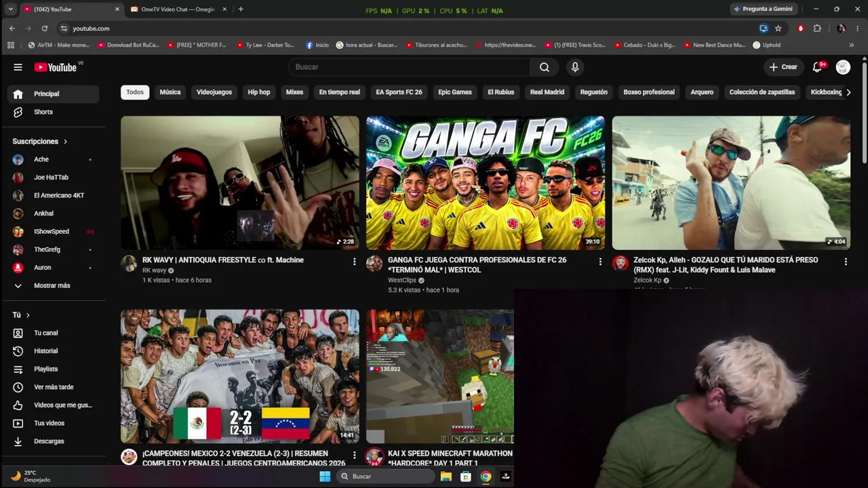Image resolution: width=868 pixels, height=488 pixels.
Task: Open Microsoft Store from the taskbar
Action: pyautogui.click(x=466, y=476)
